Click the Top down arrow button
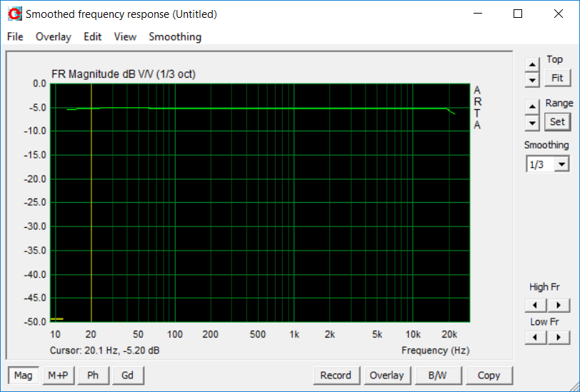The image size is (580, 392). [x=532, y=79]
